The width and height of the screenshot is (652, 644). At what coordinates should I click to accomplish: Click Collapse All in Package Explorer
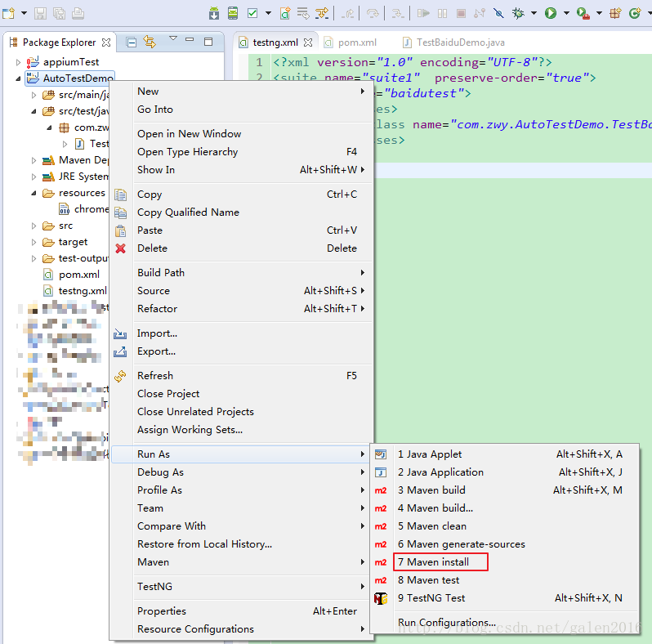[x=132, y=42]
